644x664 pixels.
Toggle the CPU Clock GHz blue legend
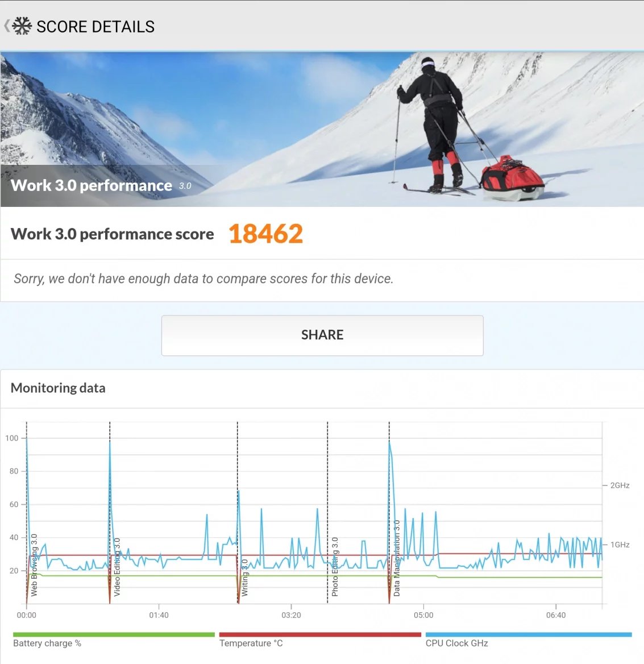click(529, 640)
